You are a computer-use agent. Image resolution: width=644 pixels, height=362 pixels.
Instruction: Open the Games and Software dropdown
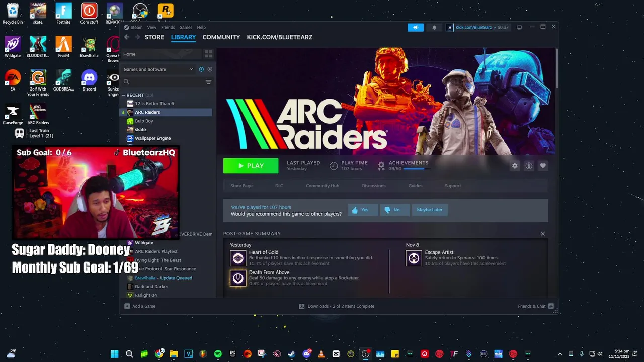pyautogui.click(x=158, y=69)
